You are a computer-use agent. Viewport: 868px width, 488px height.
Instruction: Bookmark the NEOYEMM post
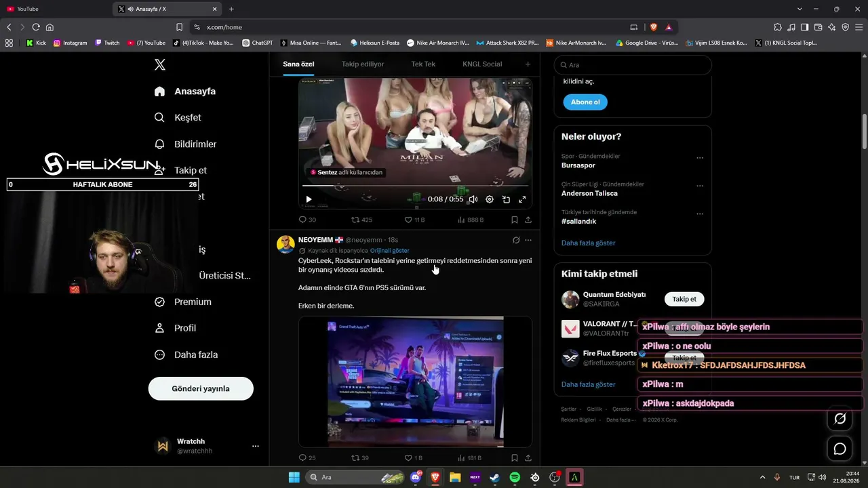tap(515, 457)
